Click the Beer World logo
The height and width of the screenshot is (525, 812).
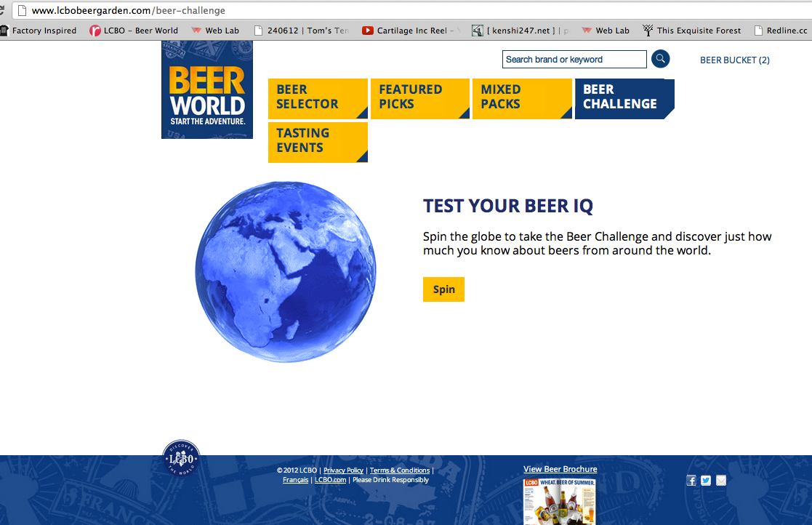tap(207, 90)
